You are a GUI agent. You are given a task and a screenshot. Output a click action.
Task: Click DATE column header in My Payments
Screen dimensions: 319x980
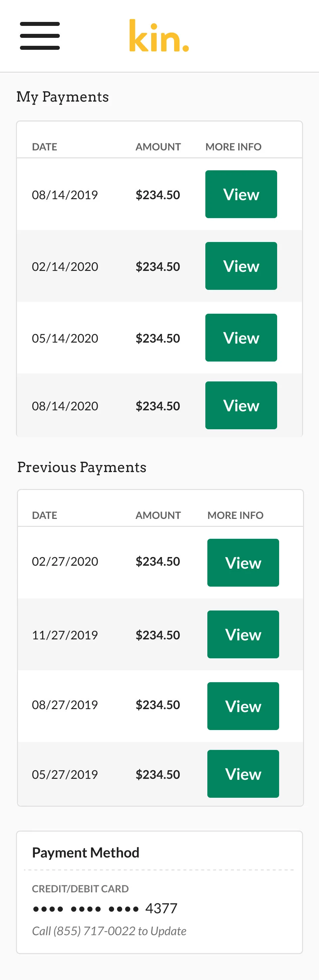45,147
